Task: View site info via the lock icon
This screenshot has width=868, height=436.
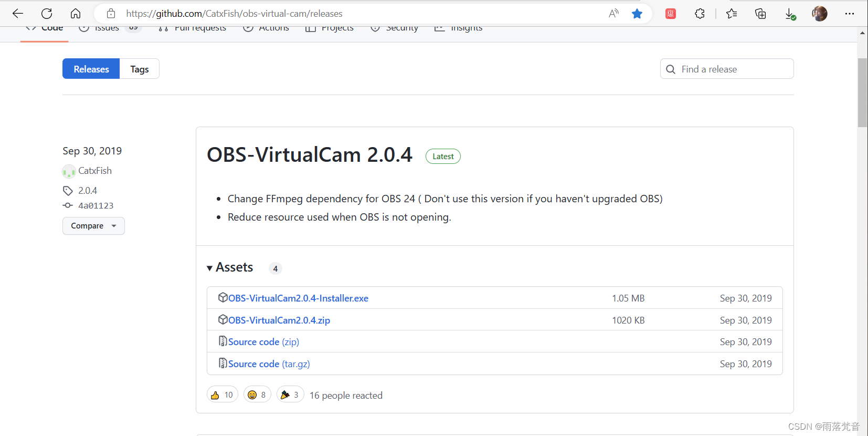Action: (x=111, y=14)
